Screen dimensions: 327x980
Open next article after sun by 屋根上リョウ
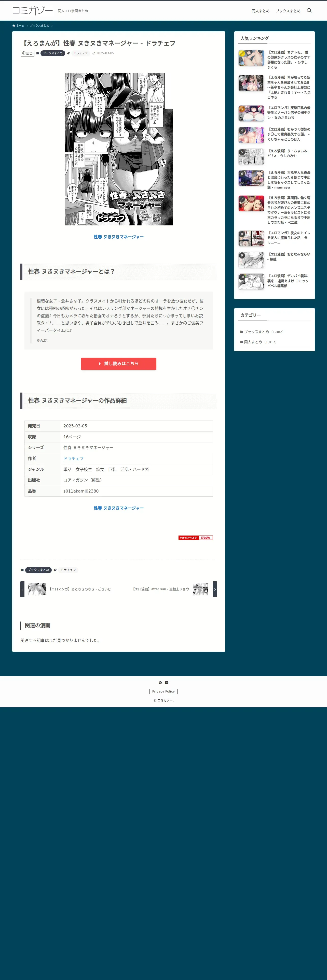point(161,589)
